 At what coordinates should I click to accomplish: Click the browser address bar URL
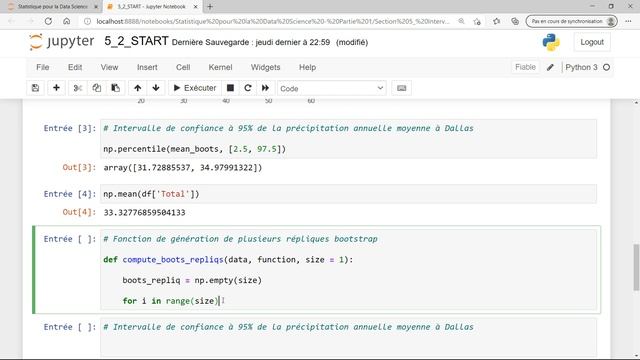coord(273,21)
